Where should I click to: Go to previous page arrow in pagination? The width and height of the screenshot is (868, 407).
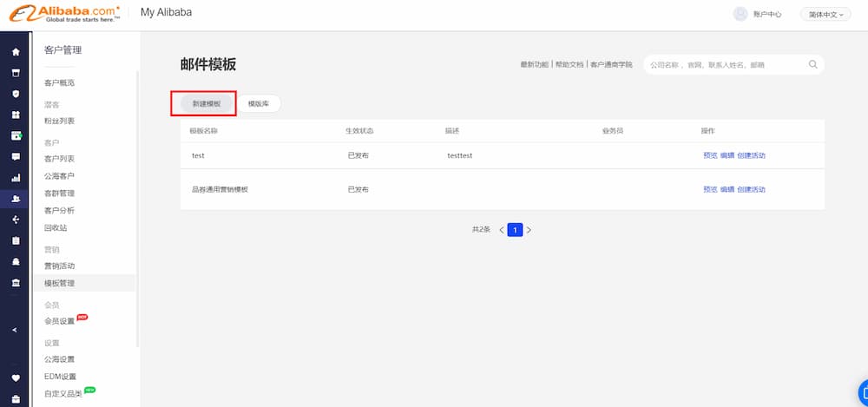pyautogui.click(x=501, y=230)
